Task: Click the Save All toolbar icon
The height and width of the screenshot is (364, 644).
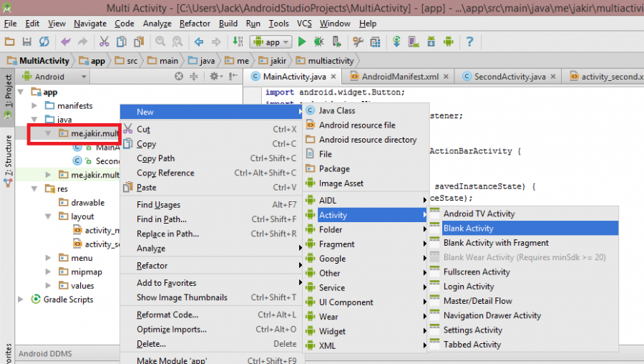Action: pos(27,42)
